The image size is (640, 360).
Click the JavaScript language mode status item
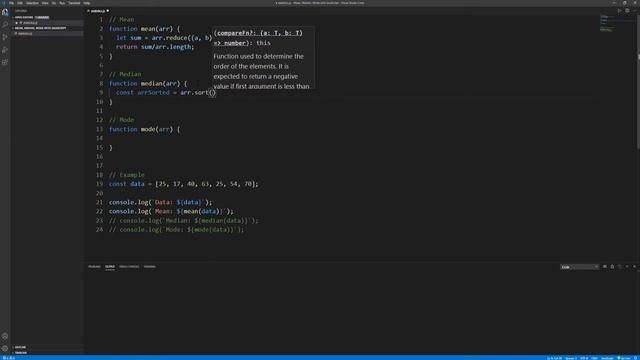(x=607, y=358)
